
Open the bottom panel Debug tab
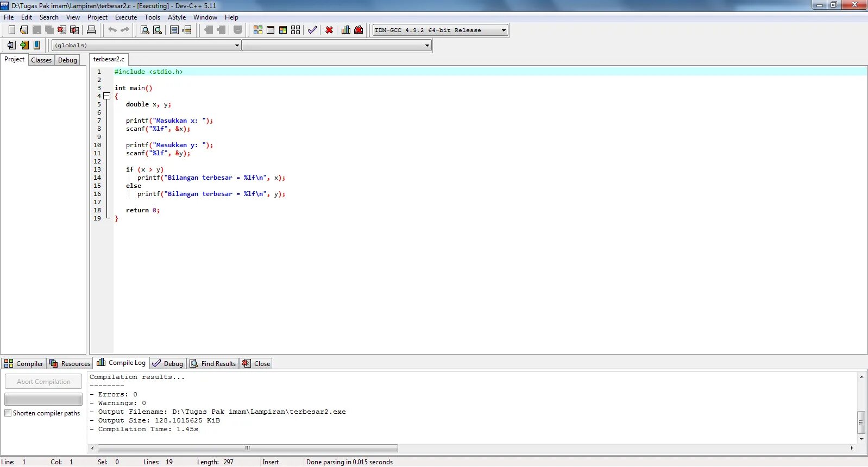click(168, 364)
